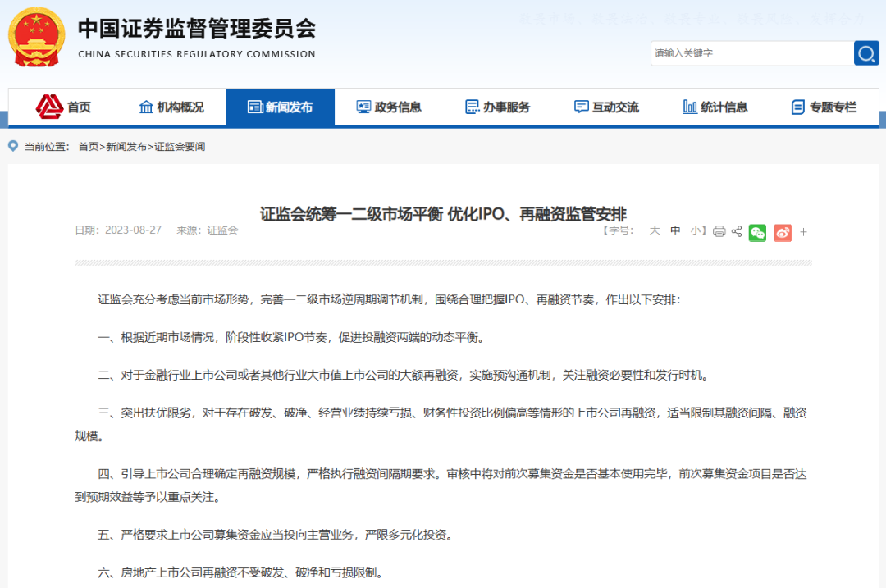Click the date text 2023-08-27
The height and width of the screenshot is (588, 886).
pyautogui.click(x=134, y=230)
